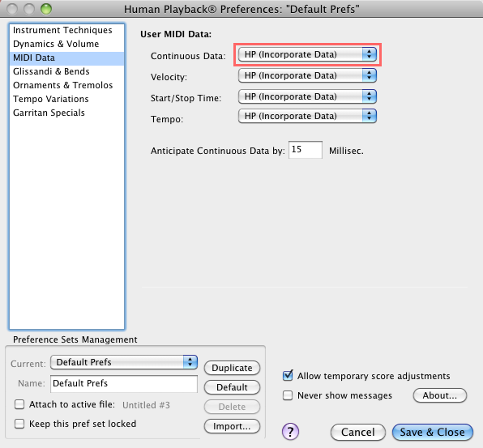This screenshot has height=448, width=483.
Task: Check Attach to active file option
Action: pyautogui.click(x=19, y=404)
